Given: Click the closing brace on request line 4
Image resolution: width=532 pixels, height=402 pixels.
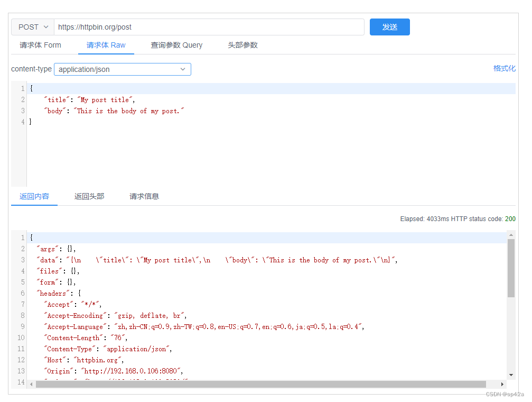Looking at the screenshot, I should point(31,122).
